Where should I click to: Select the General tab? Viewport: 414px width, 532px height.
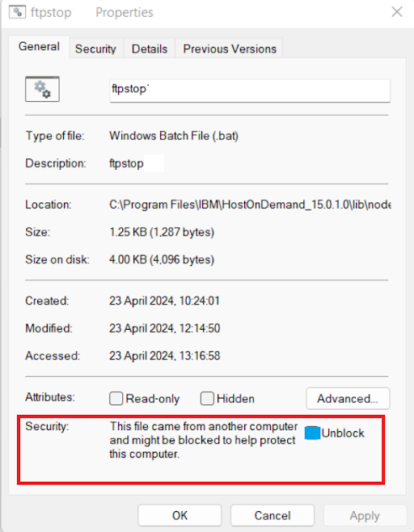tap(39, 46)
